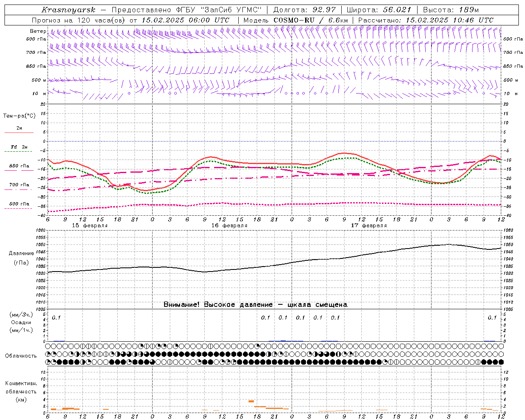Pick 850 гПа entry in temperature legend
The image size is (525, 420).
click(19, 167)
